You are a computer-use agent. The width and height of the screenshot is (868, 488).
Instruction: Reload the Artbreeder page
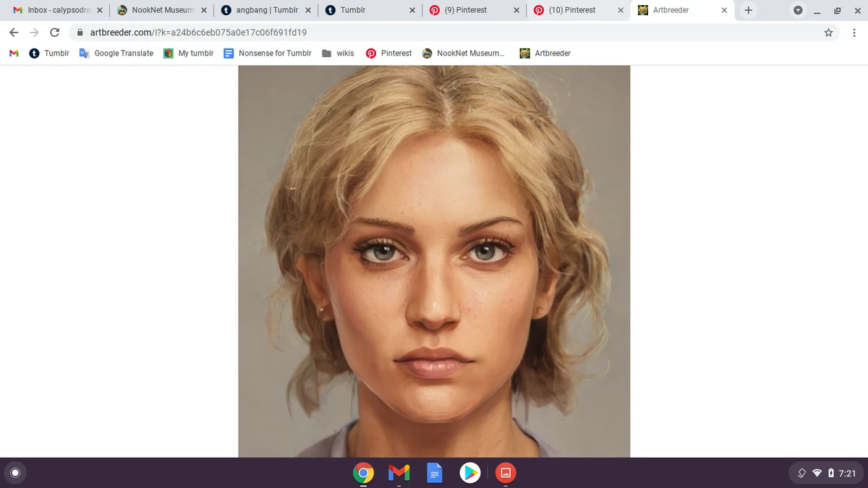(54, 32)
